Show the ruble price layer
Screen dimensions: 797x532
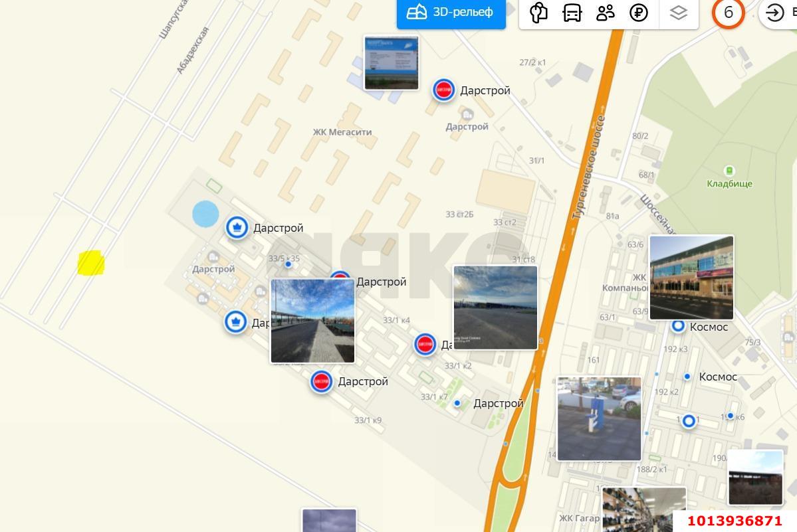coord(639,13)
